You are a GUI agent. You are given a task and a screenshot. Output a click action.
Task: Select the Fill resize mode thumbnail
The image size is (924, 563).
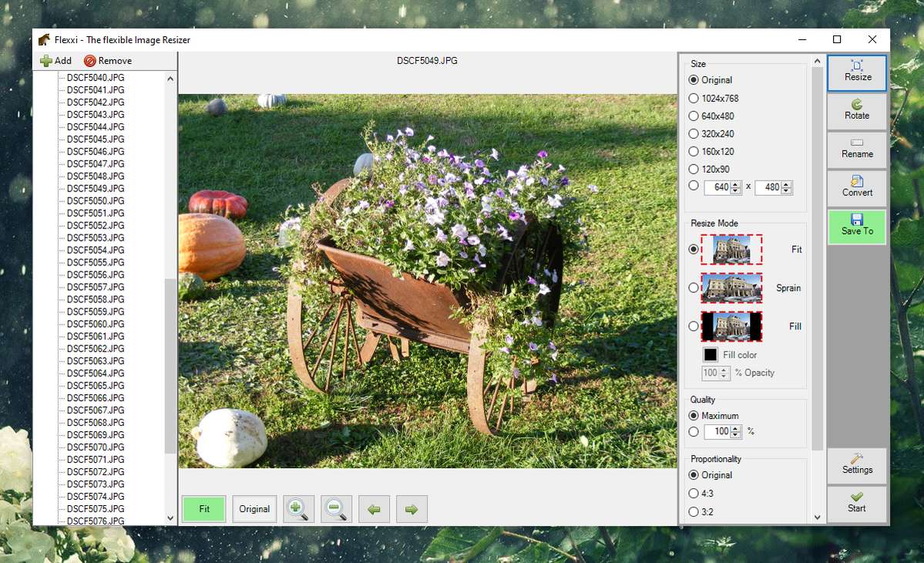pyautogui.click(x=731, y=326)
